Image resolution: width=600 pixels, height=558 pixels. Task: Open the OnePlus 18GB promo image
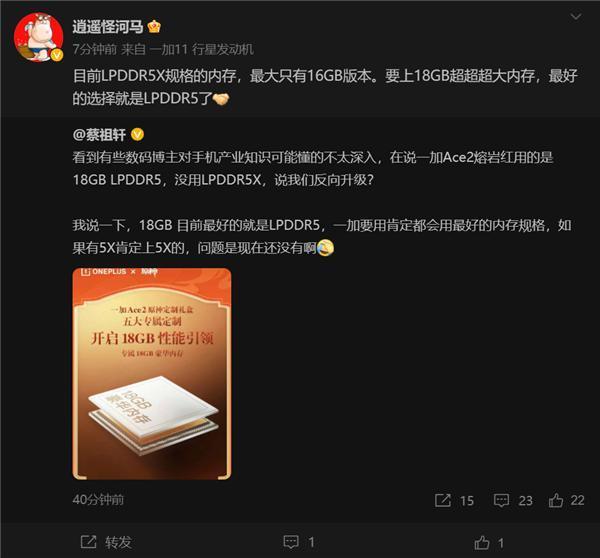point(152,374)
